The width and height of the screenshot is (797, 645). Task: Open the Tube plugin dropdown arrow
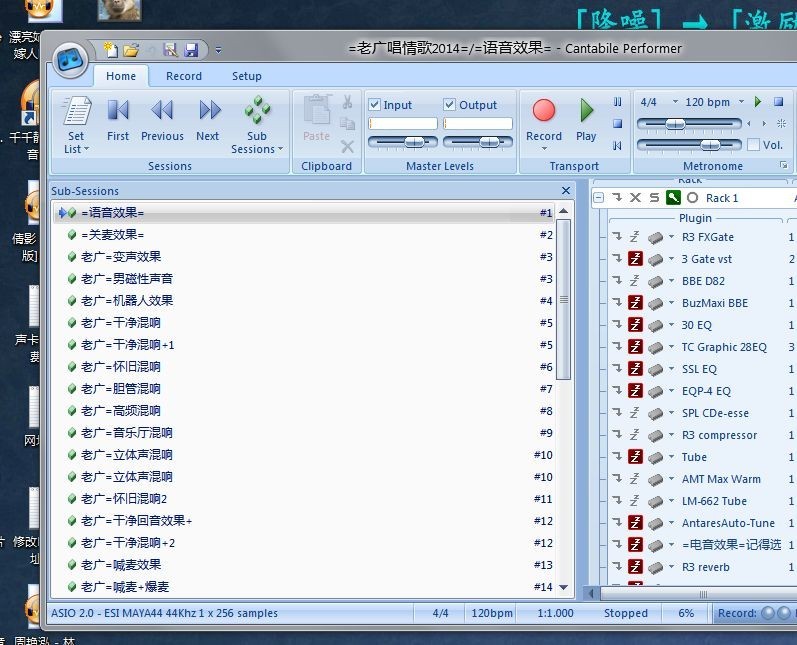pyautogui.click(x=671, y=457)
